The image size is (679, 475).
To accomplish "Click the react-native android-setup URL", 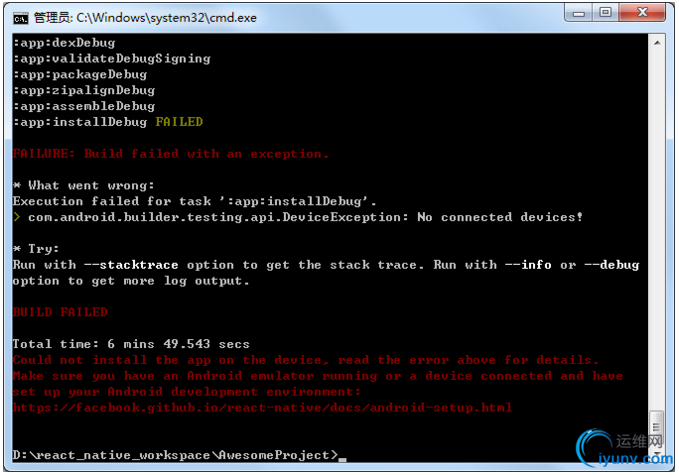I will [262, 407].
